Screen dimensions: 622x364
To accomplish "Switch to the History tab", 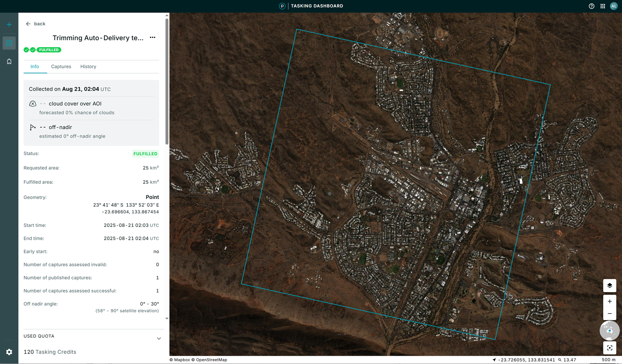I will [x=88, y=67].
